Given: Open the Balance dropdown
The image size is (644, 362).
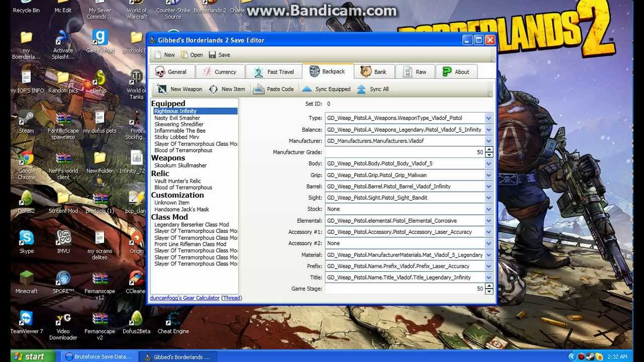Looking at the screenshot, I should pyautogui.click(x=488, y=130).
